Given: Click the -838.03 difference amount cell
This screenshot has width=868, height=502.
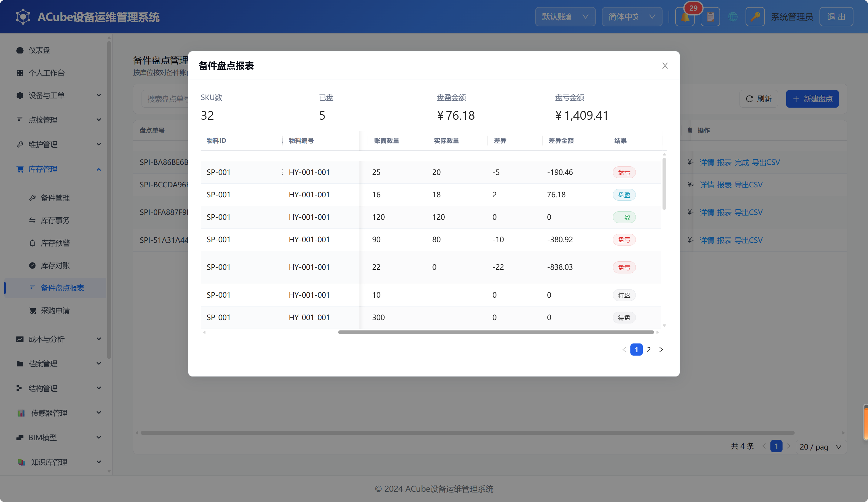Looking at the screenshot, I should point(560,267).
